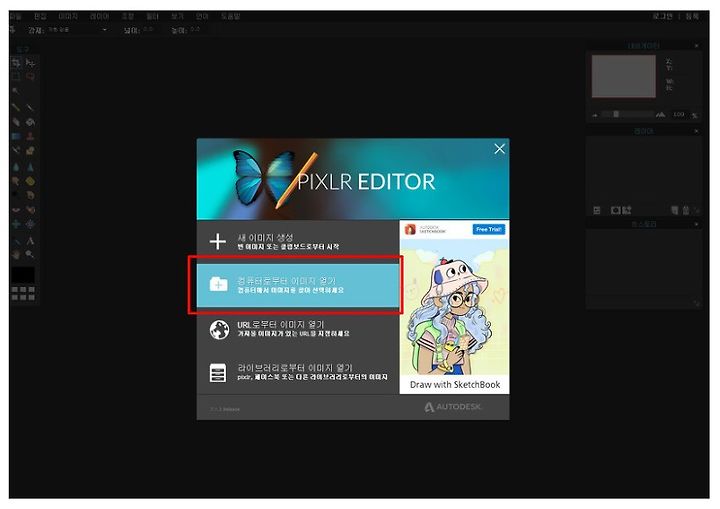The image size is (720, 509).
Task: Select the rectangular Marquee tool
Action: pos(16,77)
